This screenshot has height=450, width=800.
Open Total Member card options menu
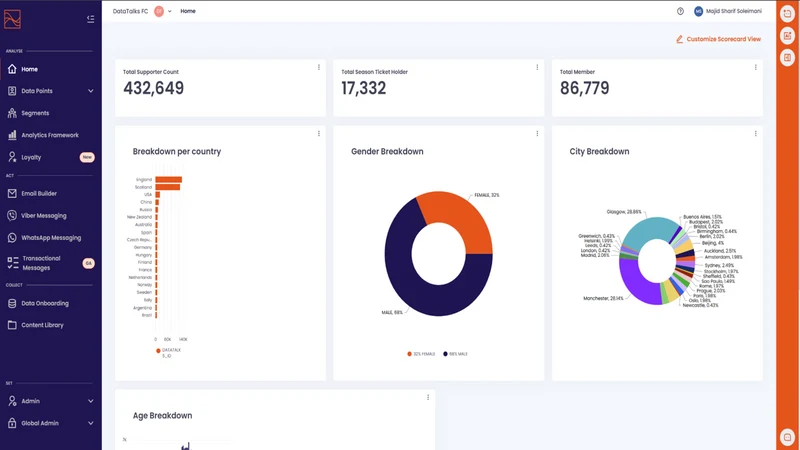coord(756,67)
